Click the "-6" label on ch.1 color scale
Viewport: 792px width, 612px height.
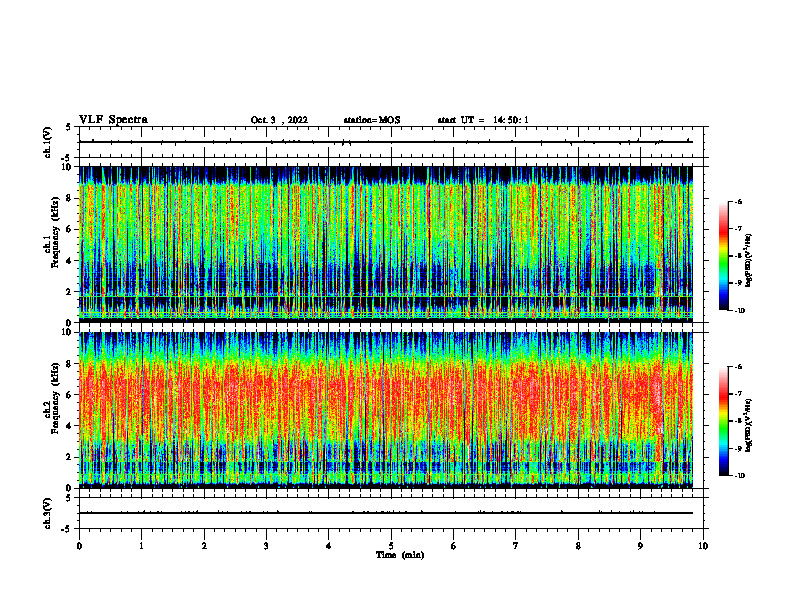tap(738, 201)
